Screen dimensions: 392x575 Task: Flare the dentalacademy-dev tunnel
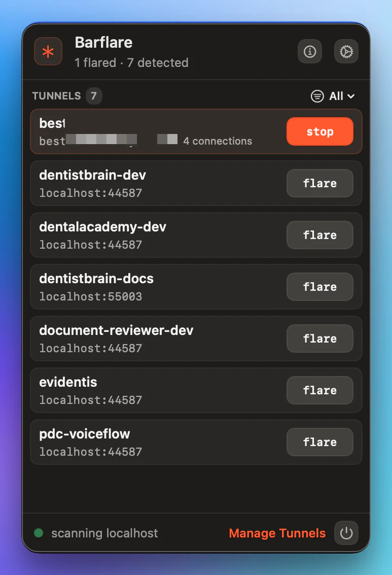pyautogui.click(x=320, y=234)
